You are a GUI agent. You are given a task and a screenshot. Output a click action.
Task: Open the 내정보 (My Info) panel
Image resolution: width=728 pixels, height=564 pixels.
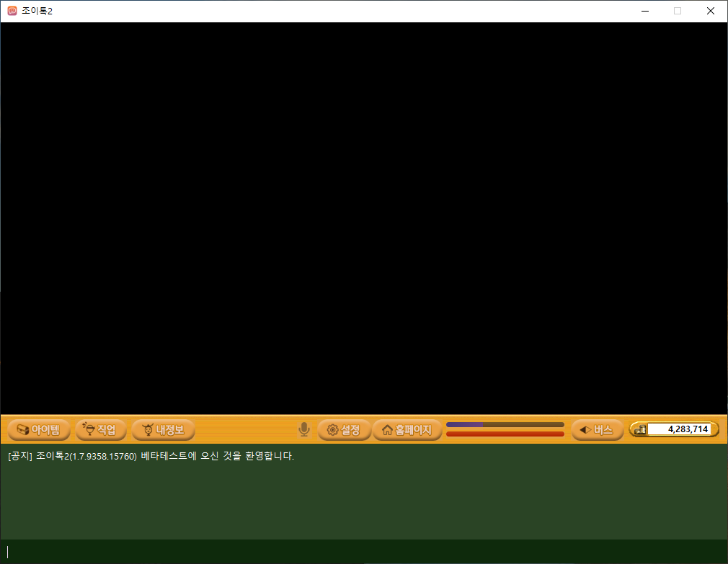(x=164, y=430)
